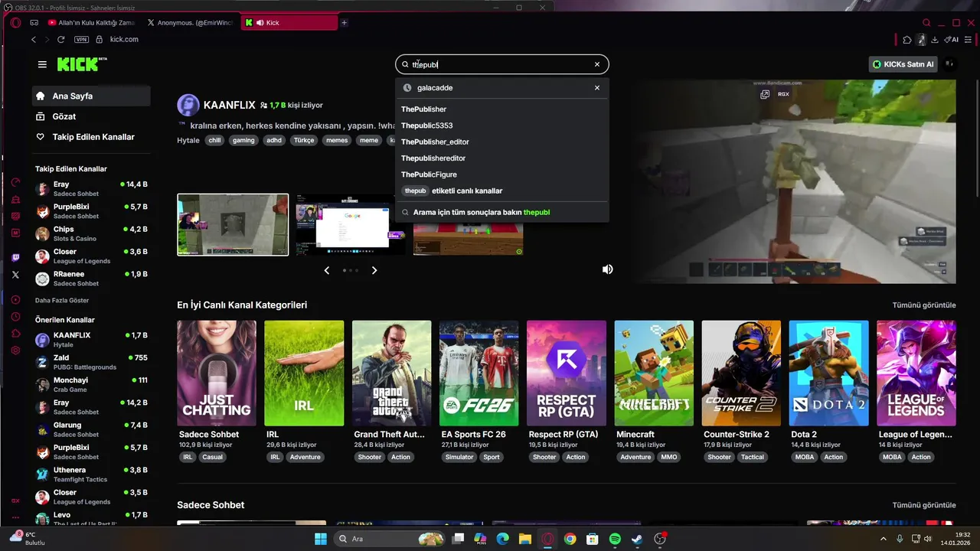This screenshot has width=980, height=551.
Task: Open Zaid recommended channel
Action: coord(92,362)
